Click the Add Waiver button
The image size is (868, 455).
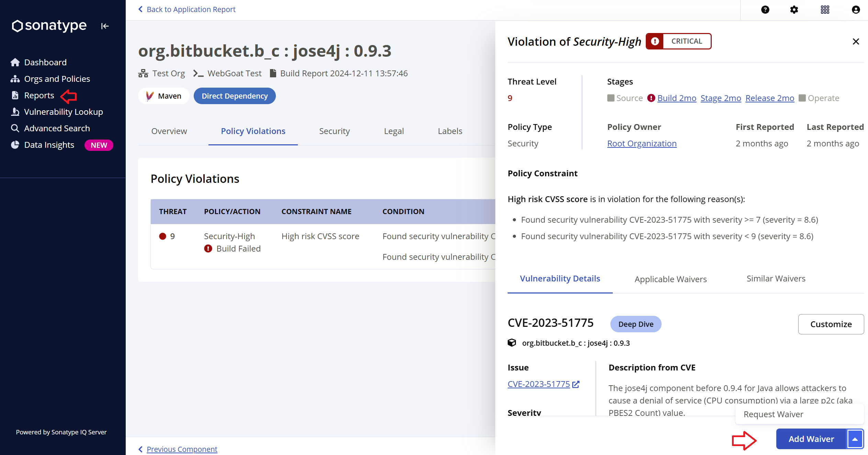coord(811,439)
